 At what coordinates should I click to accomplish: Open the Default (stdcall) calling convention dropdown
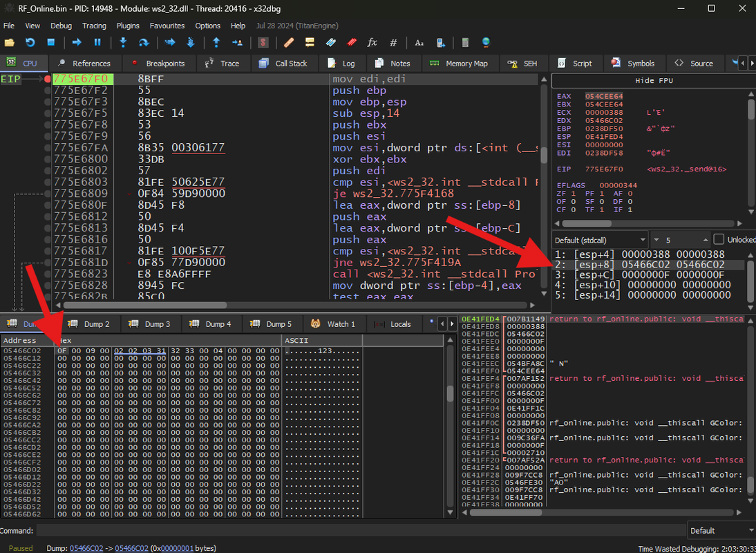600,240
